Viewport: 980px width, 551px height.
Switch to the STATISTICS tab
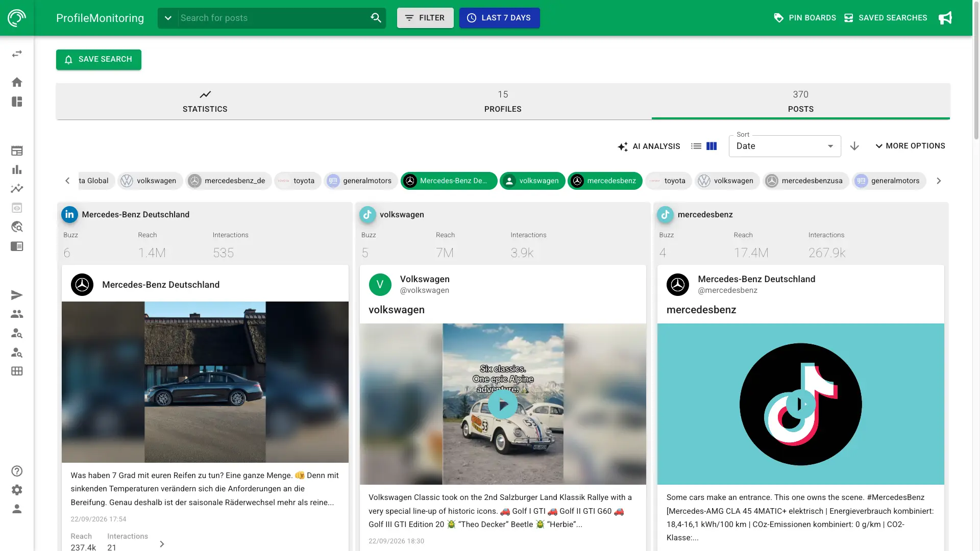coord(205,102)
